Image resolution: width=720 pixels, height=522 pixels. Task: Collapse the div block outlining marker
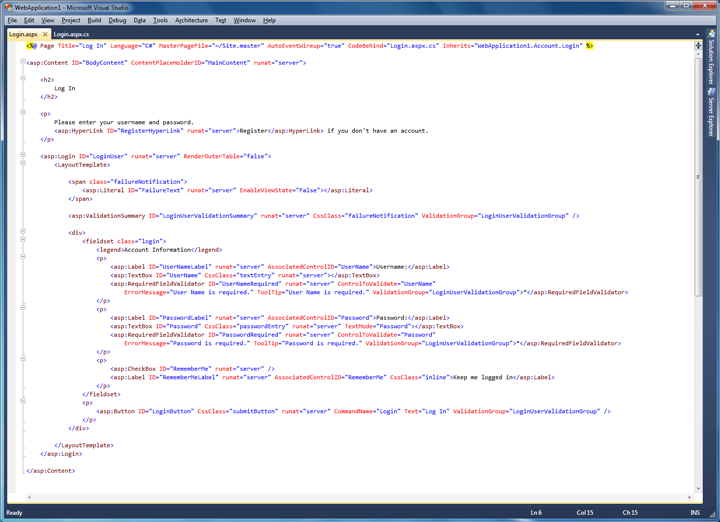click(x=22, y=231)
